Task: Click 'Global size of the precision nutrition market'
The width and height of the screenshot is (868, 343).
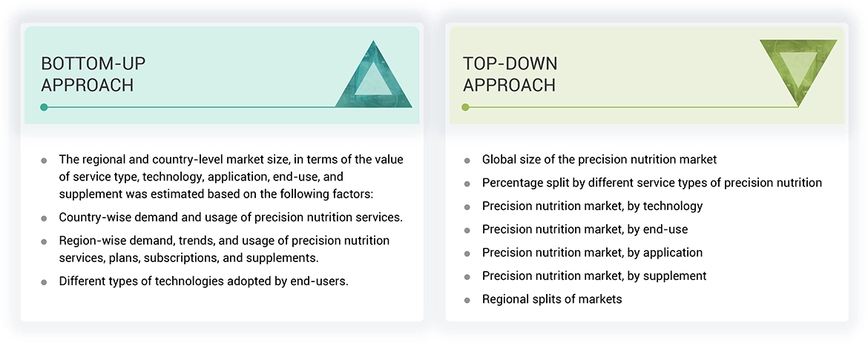Action: click(599, 160)
